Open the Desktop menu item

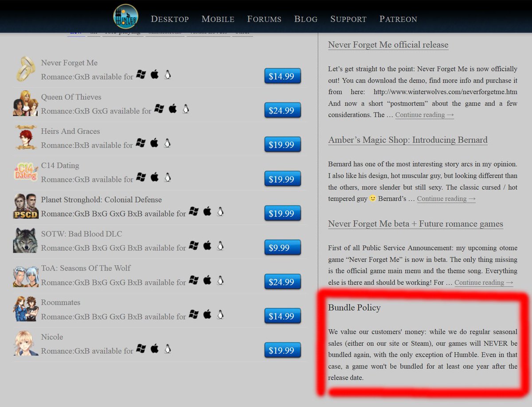(170, 19)
